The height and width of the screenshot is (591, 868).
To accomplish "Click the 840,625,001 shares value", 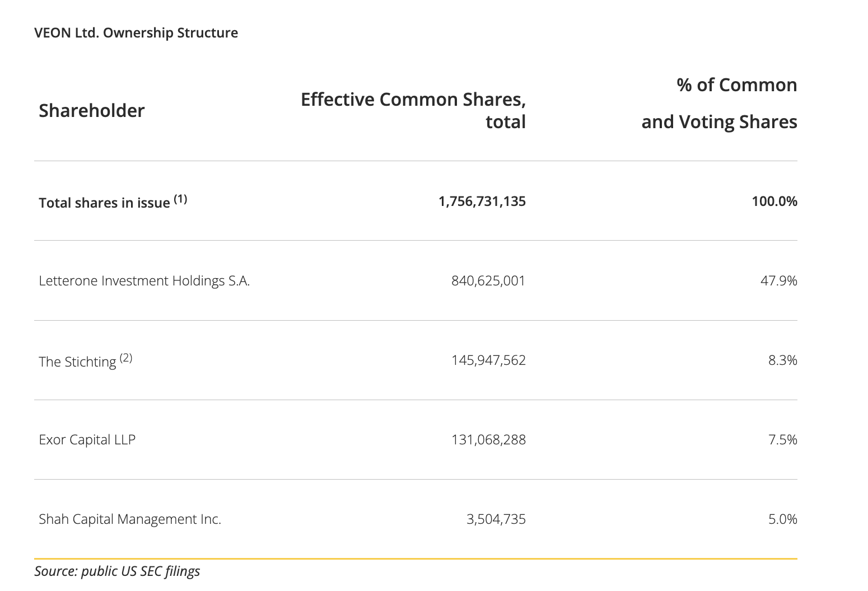I will pos(488,281).
